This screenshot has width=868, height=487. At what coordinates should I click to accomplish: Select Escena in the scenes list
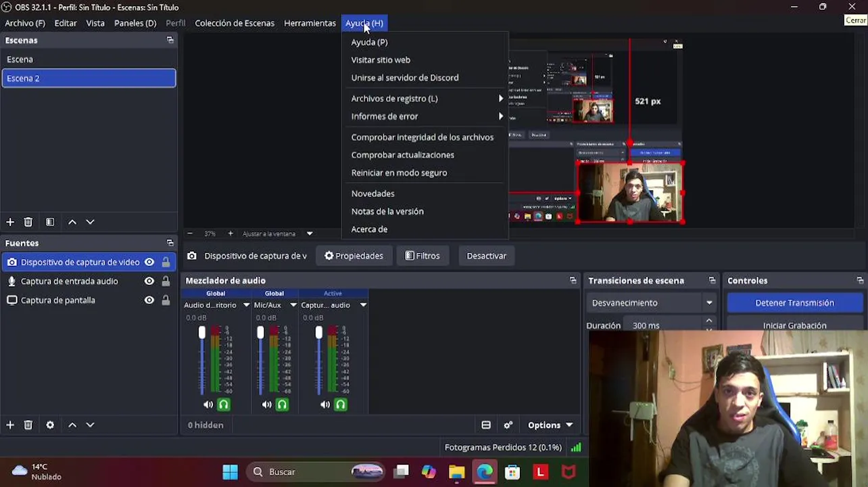point(89,60)
